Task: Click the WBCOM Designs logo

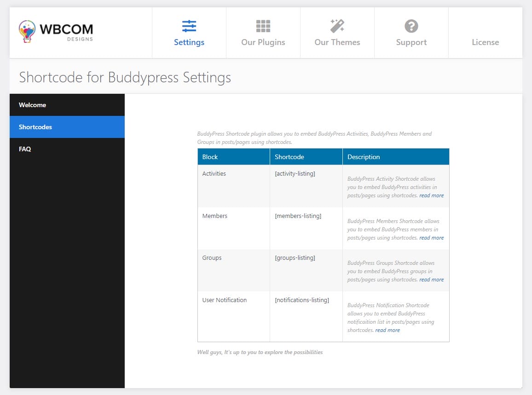Action: click(x=56, y=32)
